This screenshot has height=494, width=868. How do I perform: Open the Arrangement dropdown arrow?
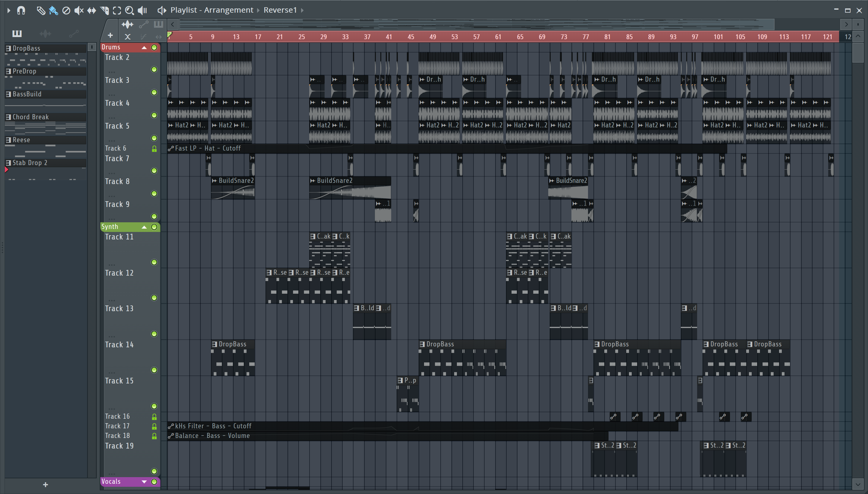tap(258, 10)
